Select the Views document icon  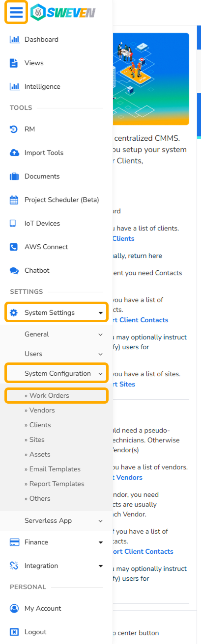[x=14, y=63]
